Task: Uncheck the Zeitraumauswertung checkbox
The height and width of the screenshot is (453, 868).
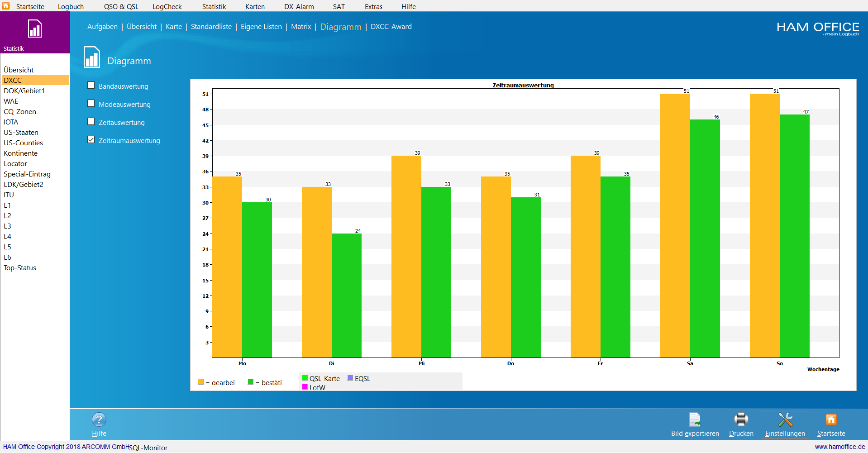Action: [x=91, y=140]
